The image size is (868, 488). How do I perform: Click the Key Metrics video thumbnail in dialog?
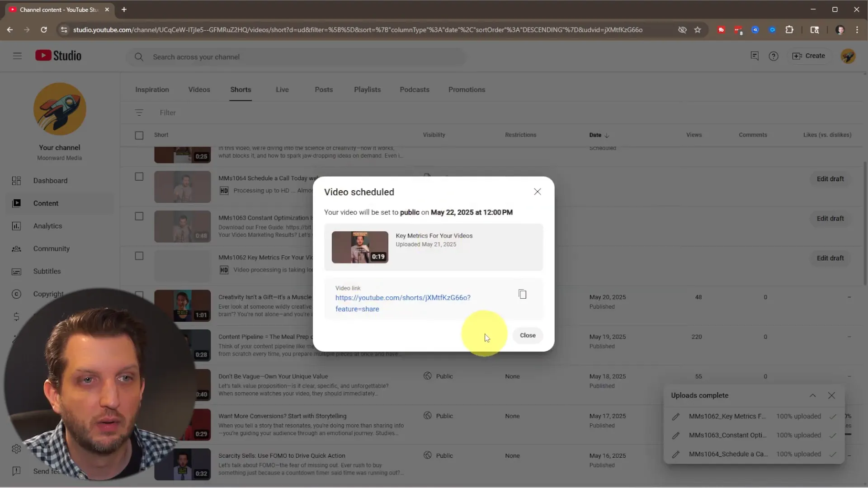click(x=360, y=247)
